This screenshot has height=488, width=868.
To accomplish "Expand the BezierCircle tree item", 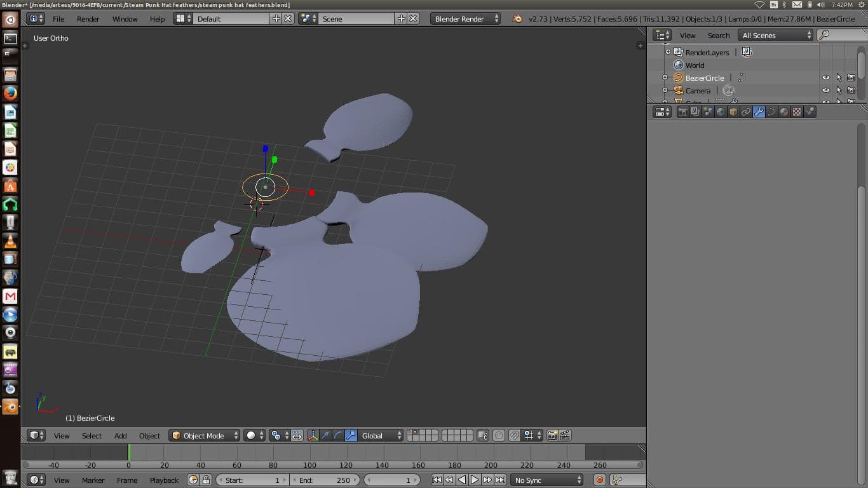I will click(x=665, y=78).
